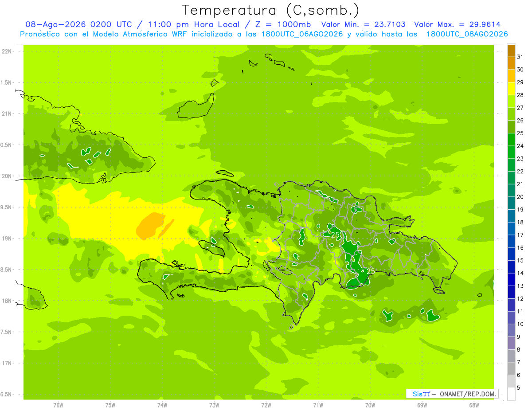Click the "Temperatura (C,somb.)" title
532x411 pixels.
[x=270, y=10]
